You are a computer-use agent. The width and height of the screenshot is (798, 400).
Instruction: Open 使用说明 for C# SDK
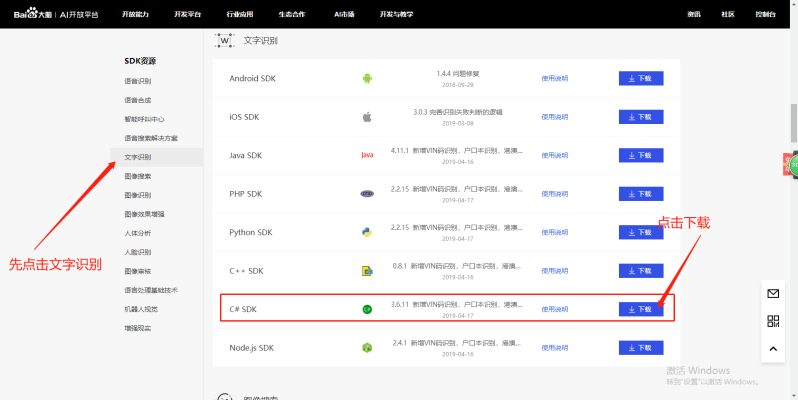pos(555,309)
